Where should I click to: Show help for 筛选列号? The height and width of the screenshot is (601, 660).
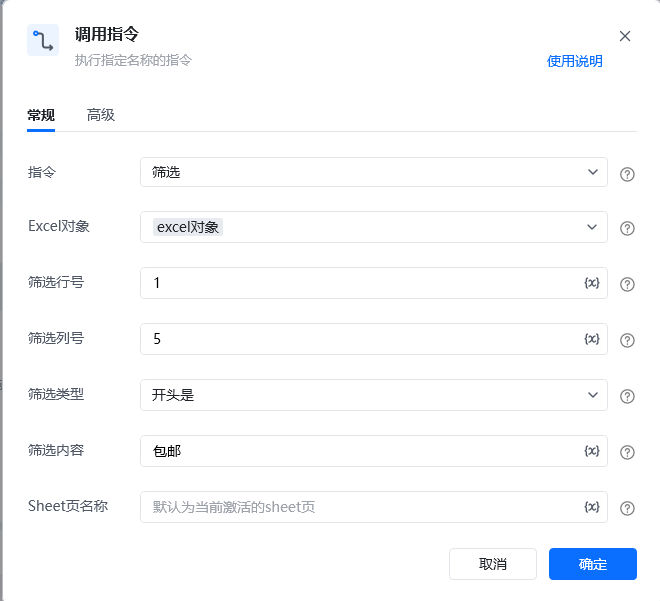(627, 340)
